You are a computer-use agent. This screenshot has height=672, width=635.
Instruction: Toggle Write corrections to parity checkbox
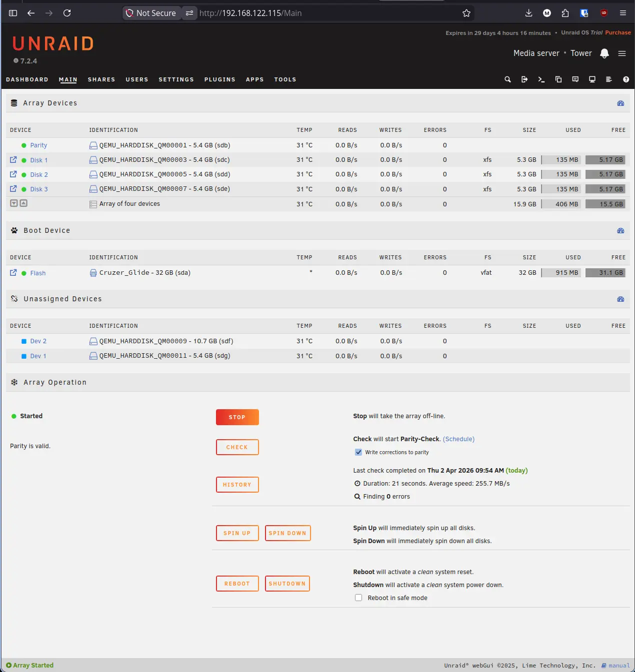click(x=358, y=452)
